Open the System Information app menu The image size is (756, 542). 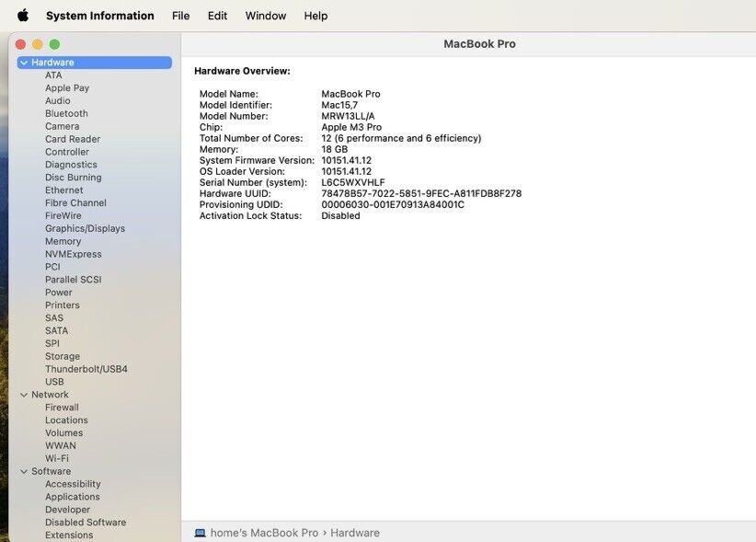100,16
